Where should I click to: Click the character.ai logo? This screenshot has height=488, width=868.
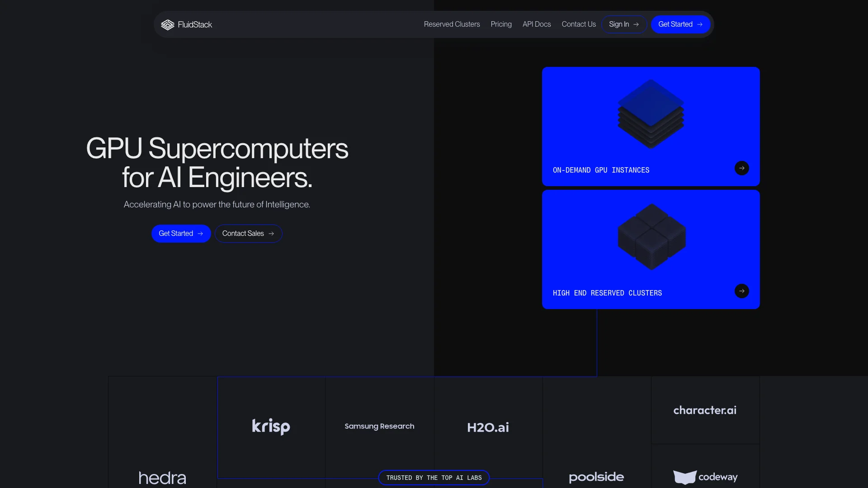click(705, 410)
